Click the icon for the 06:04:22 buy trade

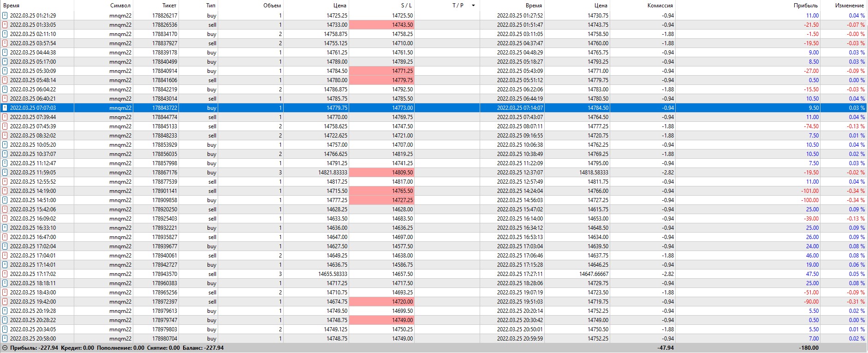(5, 90)
